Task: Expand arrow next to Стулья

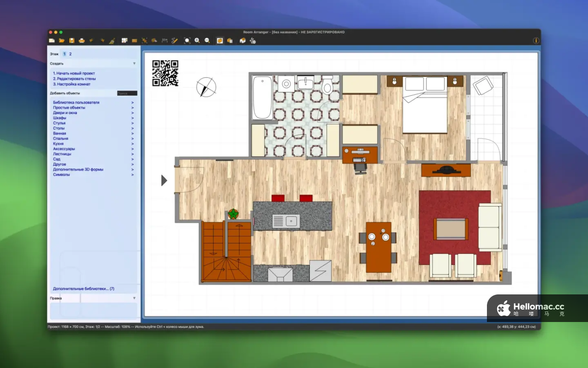Action: click(x=132, y=123)
